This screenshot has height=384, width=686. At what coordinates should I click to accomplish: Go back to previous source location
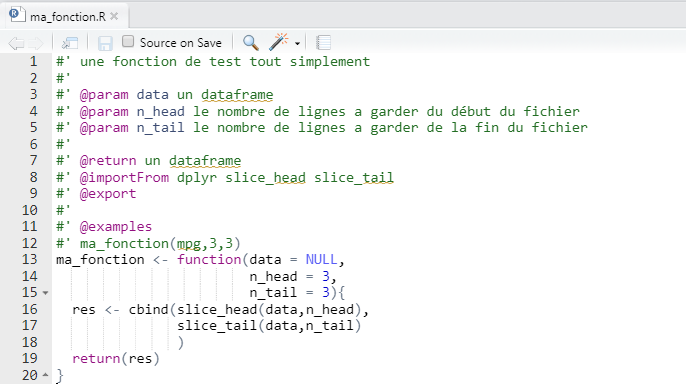[x=16, y=43]
